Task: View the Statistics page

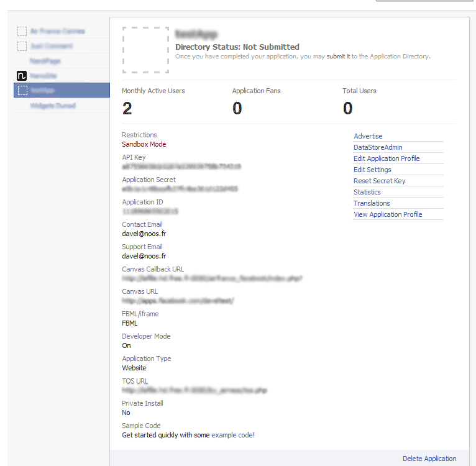Action: (367, 192)
